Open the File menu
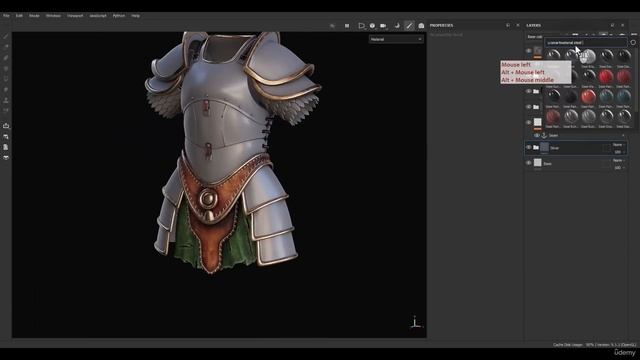This screenshot has height=360, width=640. point(6,16)
